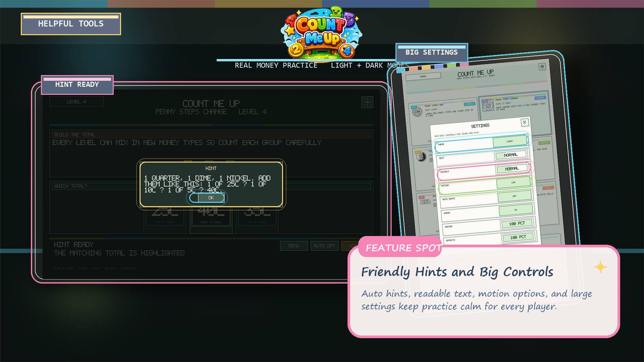The height and width of the screenshot is (362, 644).
Task: Click the sun brightness icon on tablet
Action: click(542, 66)
